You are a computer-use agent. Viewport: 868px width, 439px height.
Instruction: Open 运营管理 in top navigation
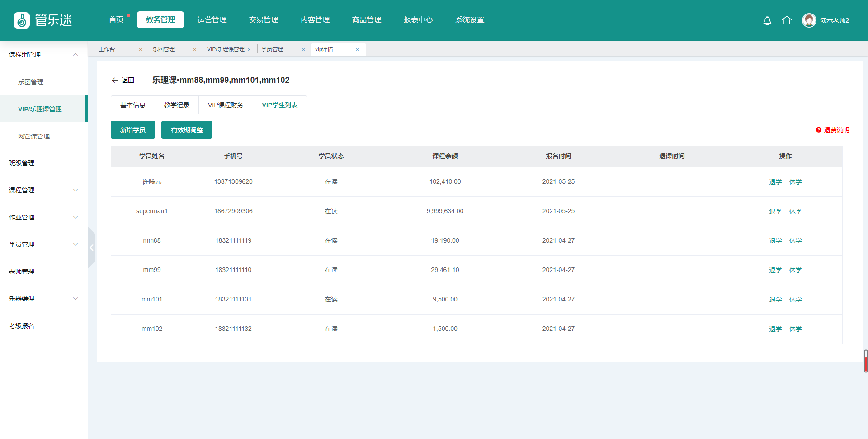[x=212, y=20]
